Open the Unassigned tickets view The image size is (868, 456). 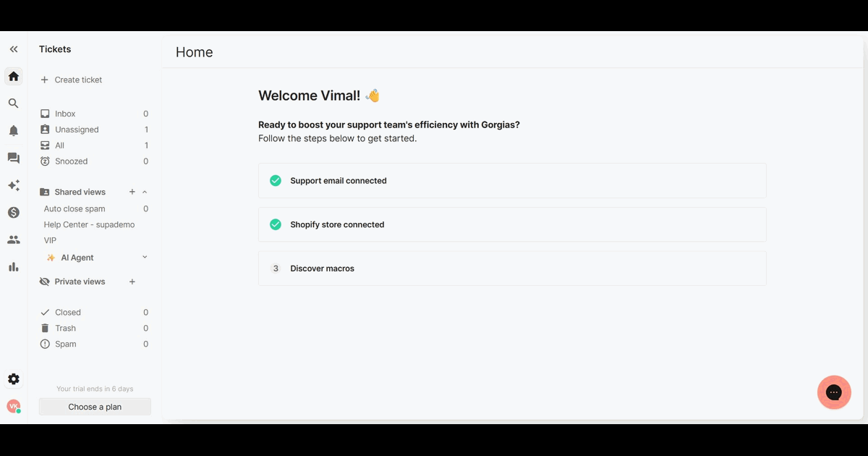pos(95,130)
